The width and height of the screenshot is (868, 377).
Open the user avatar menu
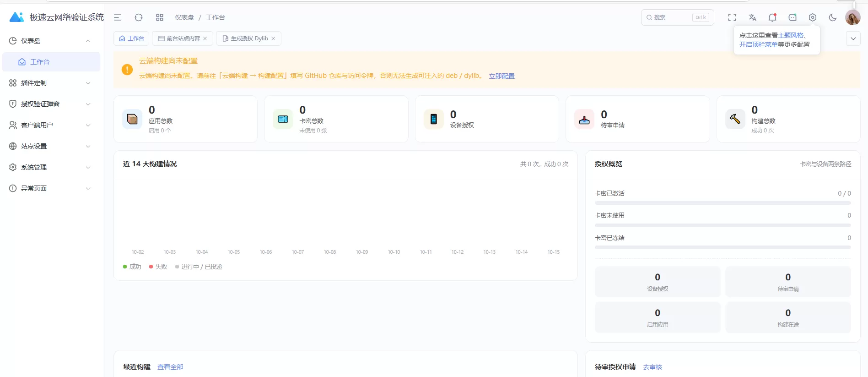[x=853, y=17]
